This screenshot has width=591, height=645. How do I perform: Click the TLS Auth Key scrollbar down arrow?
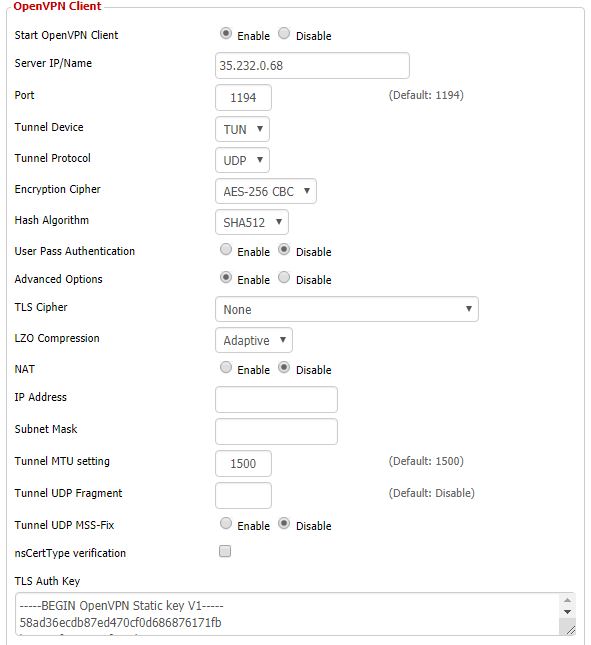click(x=568, y=612)
